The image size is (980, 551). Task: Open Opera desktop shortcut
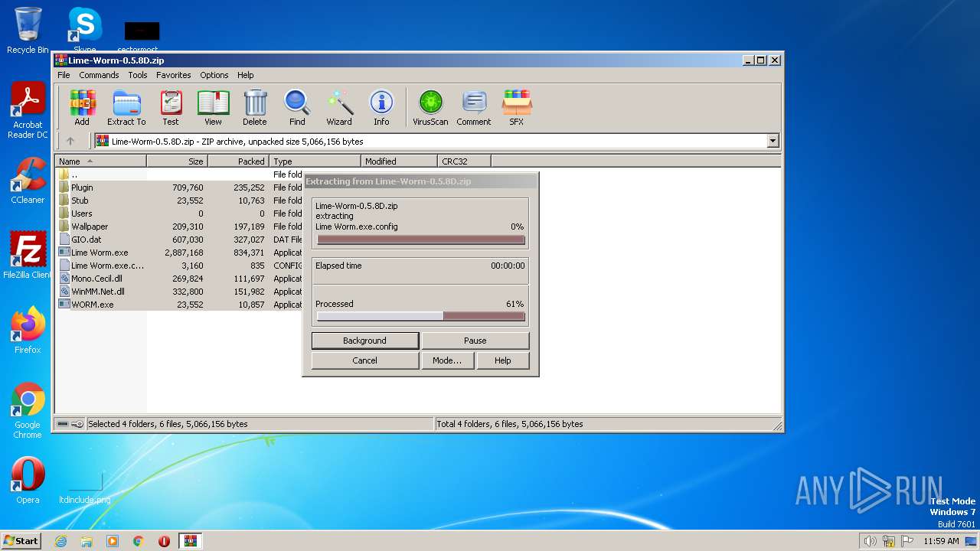click(28, 481)
